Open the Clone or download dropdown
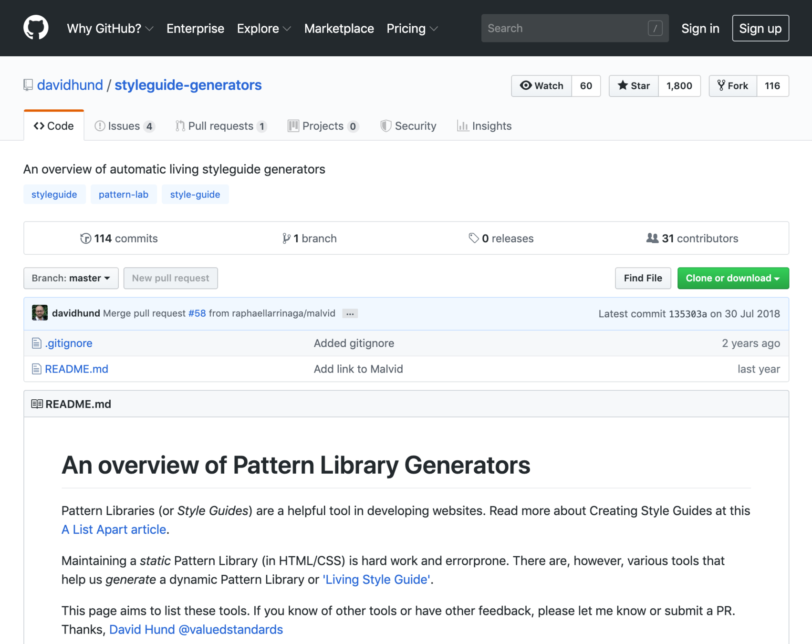The height and width of the screenshot is (644, 812). click(733, 278)
